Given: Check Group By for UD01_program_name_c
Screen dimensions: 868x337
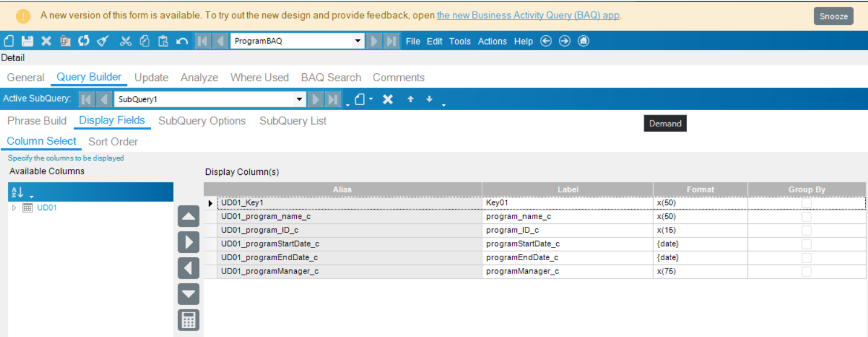Looking at the screenshot, I should pos(806,216).
